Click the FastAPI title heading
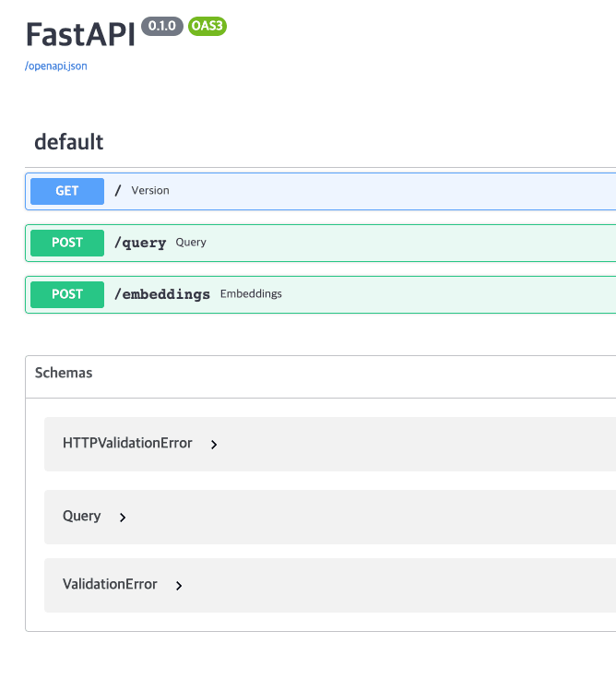The image size is (616, 679). click(x=80, y=34)
